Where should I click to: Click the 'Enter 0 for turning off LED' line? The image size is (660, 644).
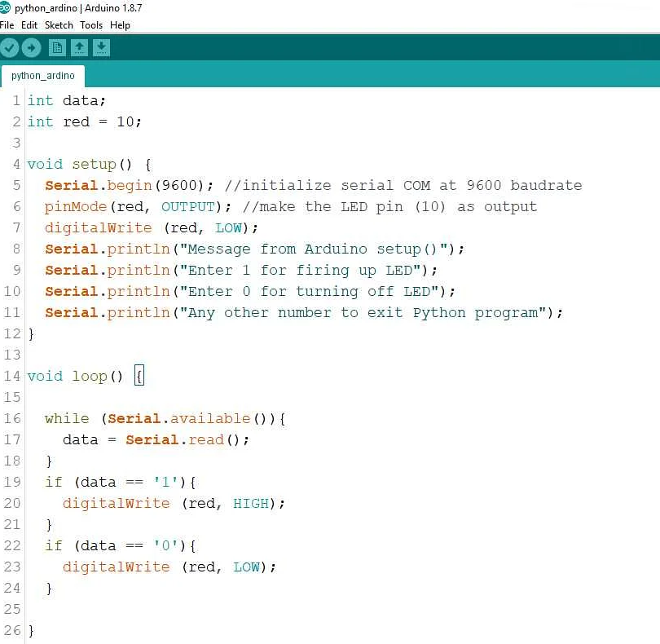pos(250,292)
